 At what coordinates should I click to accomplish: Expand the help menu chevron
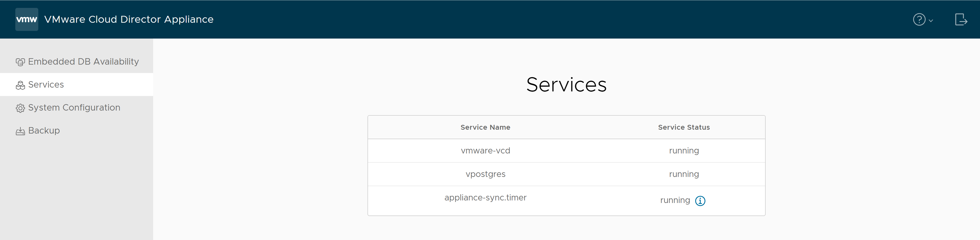coord(931,21)
